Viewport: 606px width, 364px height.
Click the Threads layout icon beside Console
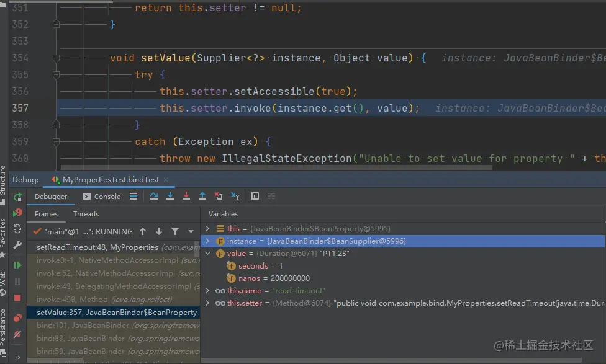(133, 197)
